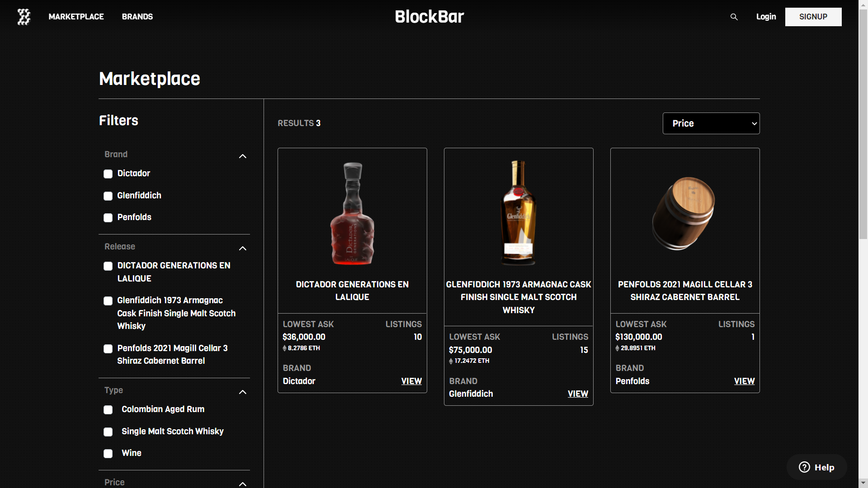Viewport: 868px width, 488px height.
Task: Go to the BRANDS nav item
Action: (x=137, y=17)
